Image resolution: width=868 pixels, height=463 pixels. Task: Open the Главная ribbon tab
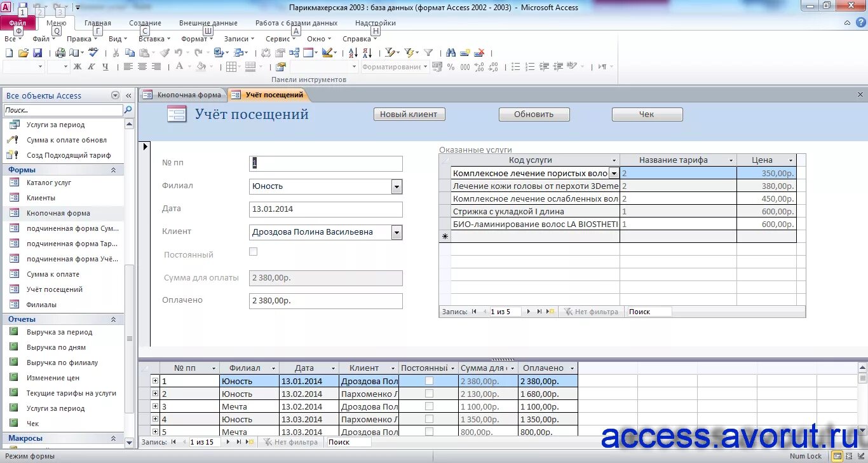[x=98, y=23]
